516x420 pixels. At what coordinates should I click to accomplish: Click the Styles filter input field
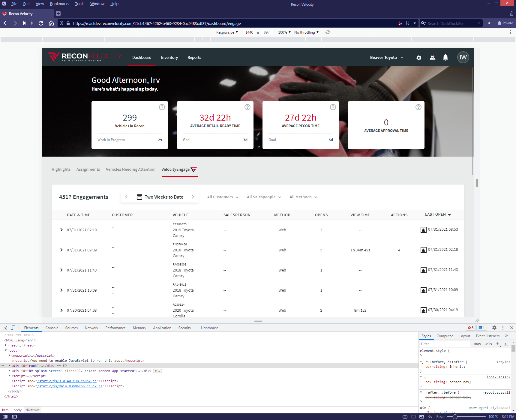tap(444, 344)
